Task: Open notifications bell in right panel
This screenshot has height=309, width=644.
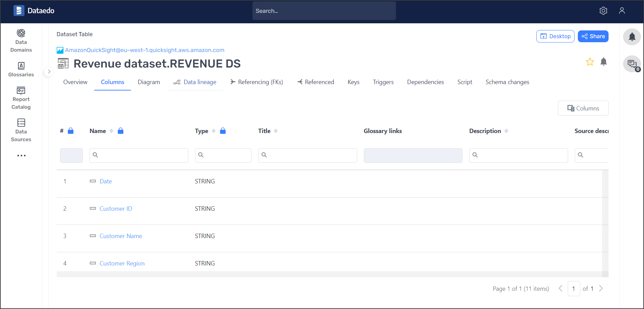Action: click(x=632, y=37)
